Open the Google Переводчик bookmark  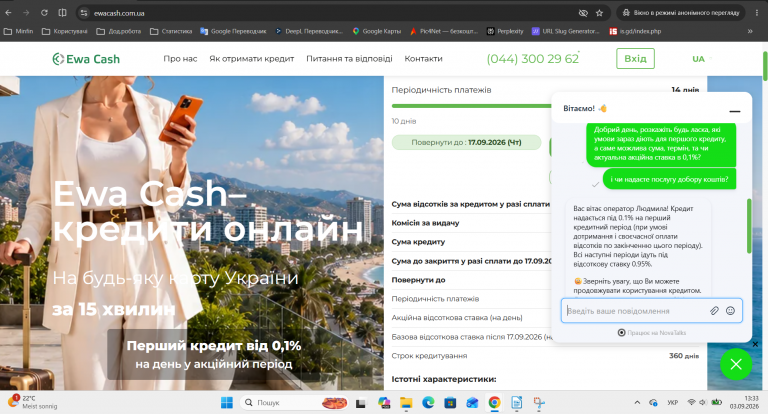point(233,31)
